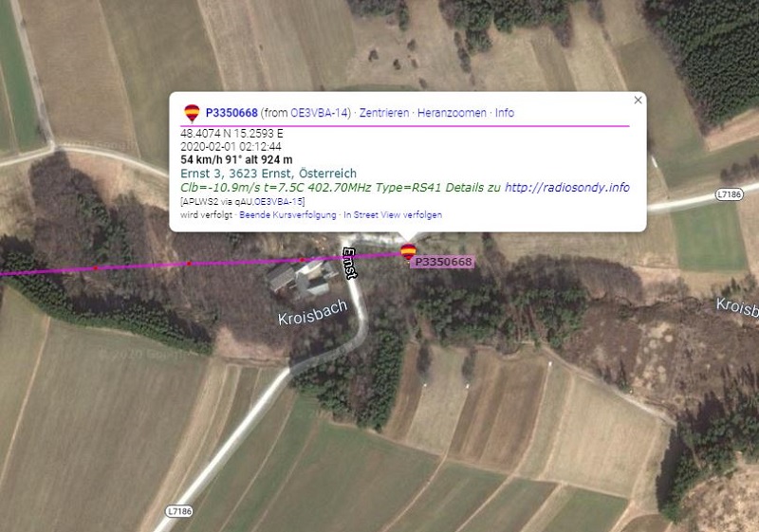Screen dimensions: 759x532
Task: Open the Info link in popup
Action: [x=505, y=113]
